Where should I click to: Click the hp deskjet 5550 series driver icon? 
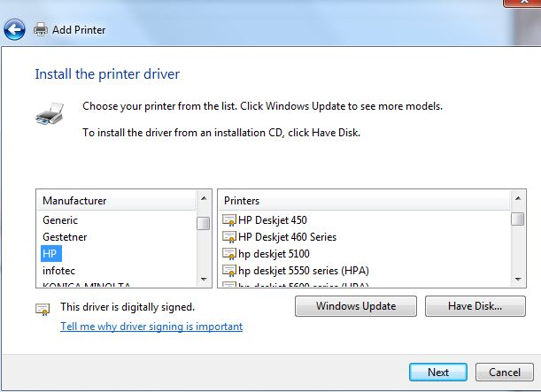[x=229, y=271]
